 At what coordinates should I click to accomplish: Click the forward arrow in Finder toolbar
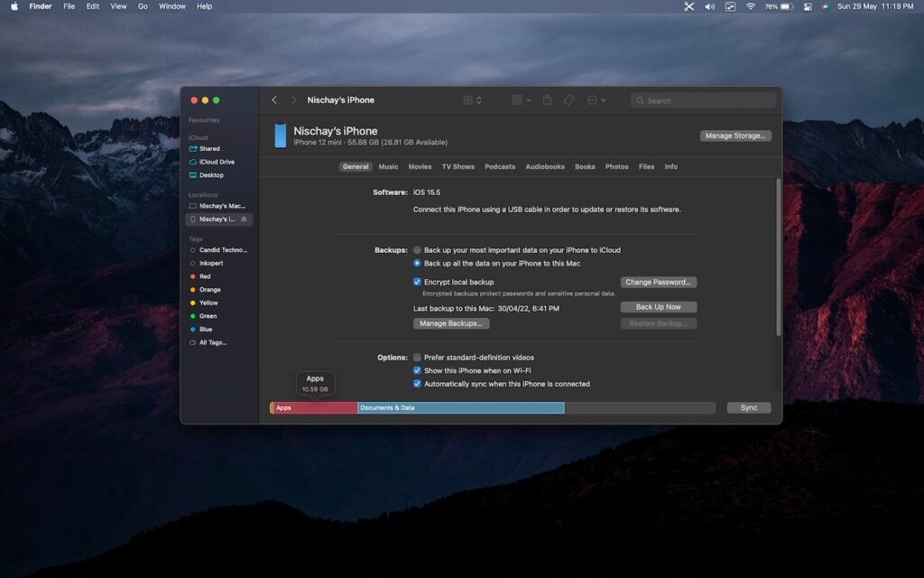(x=293, y=100)
